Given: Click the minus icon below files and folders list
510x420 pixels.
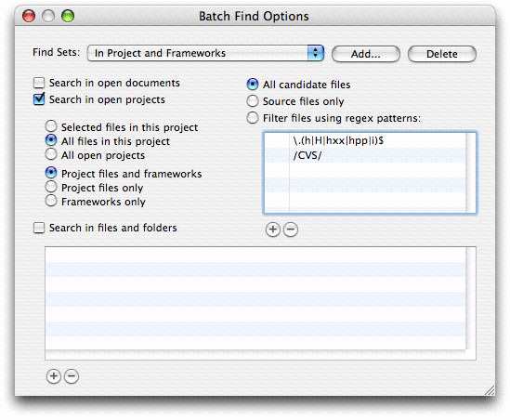Looking at the screenshot, I should 72,376.
